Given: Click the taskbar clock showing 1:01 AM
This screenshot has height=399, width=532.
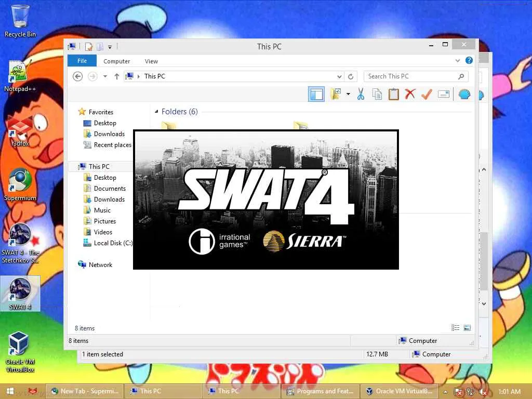Looking at the screenshot, I should [x=509, y=391].
